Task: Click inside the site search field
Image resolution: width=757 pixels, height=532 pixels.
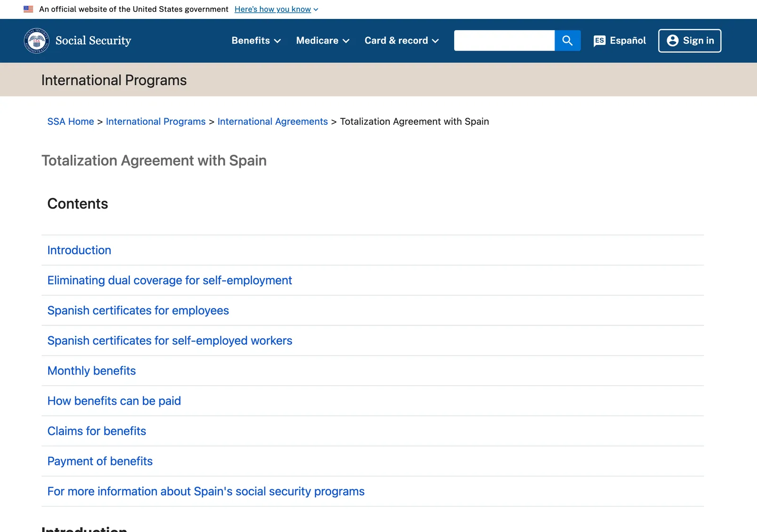Action: (x=504, y=41)
